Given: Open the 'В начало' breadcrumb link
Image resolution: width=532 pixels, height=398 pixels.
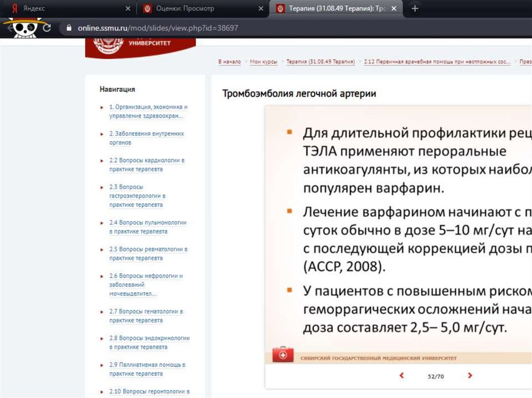Looking at the screenshot, I should (229, 62).
